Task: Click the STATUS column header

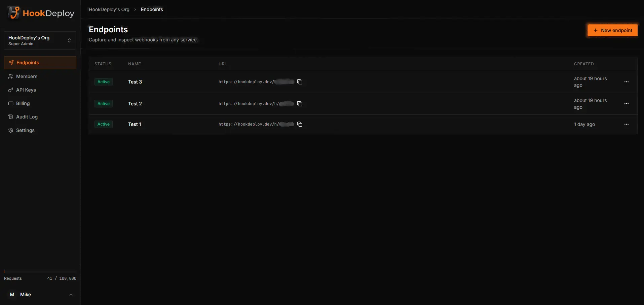Action: pyautogui.click(x=103, y=64)
